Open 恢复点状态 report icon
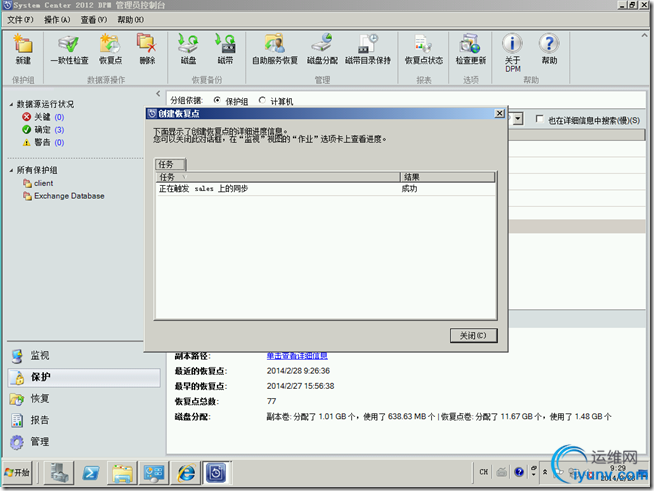The image size is (654, 491). point(424,49)
